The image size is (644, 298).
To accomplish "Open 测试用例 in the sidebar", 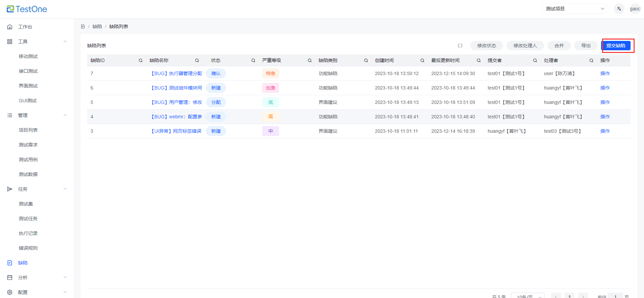I will pos(28,160).
